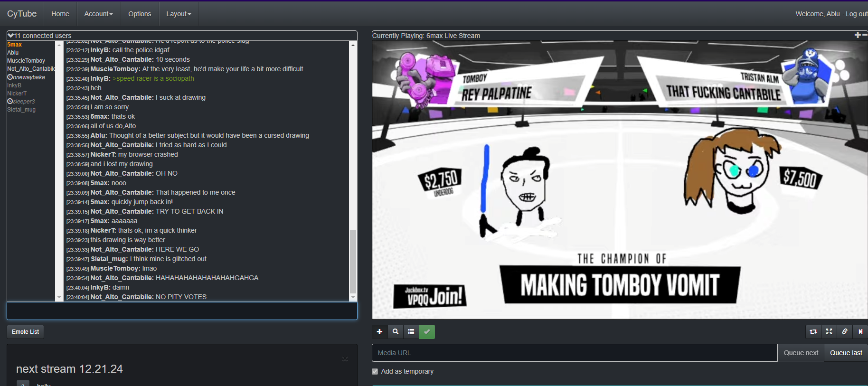This screenshot has height=386, width=868.
Task: Make video fullscreen using expand icon
Action: 829,331
